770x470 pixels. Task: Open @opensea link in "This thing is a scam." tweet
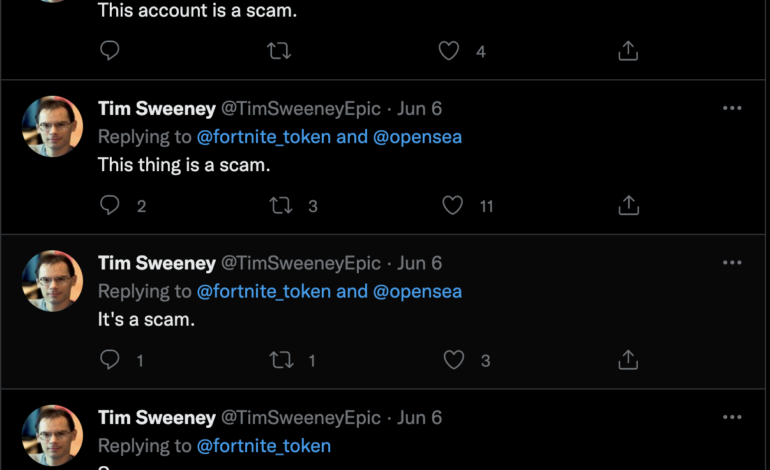tap(417, 137)
